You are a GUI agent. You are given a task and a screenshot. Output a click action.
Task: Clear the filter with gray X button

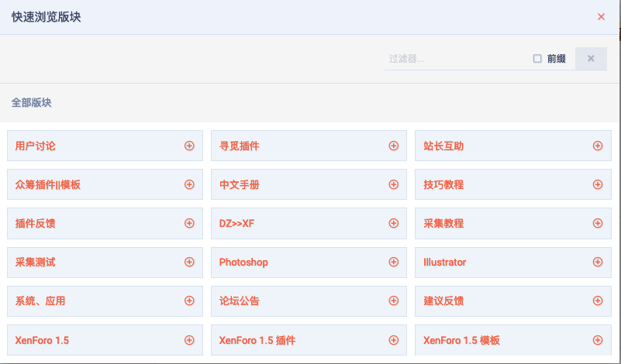[591, 59]
